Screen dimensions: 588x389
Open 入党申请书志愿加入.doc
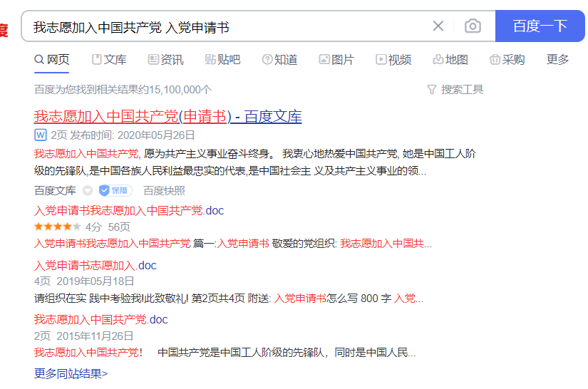point(96,265)
